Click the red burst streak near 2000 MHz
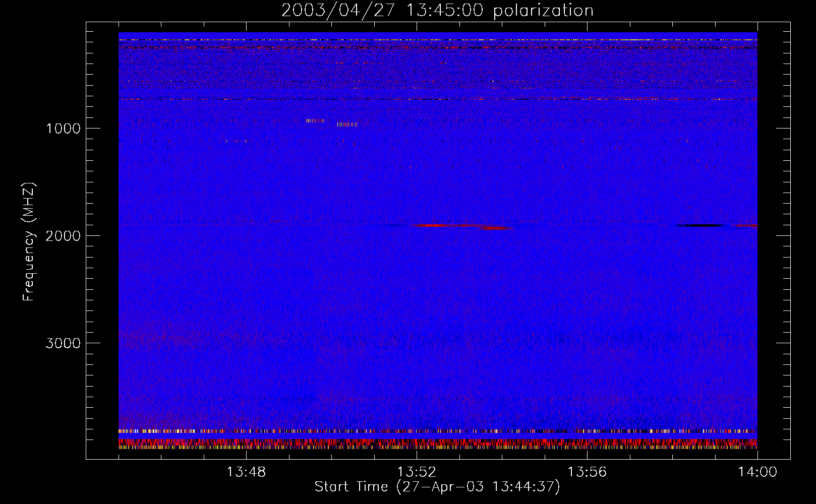 [464, 226]
